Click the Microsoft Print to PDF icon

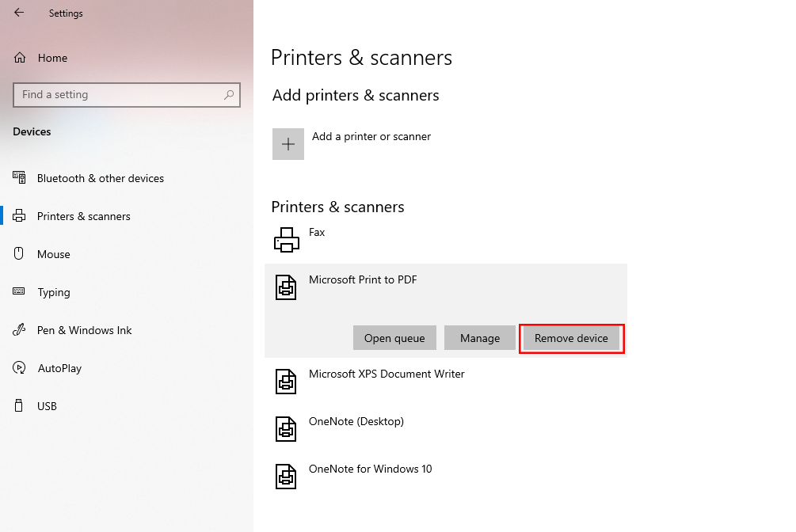tap(286, 287)
